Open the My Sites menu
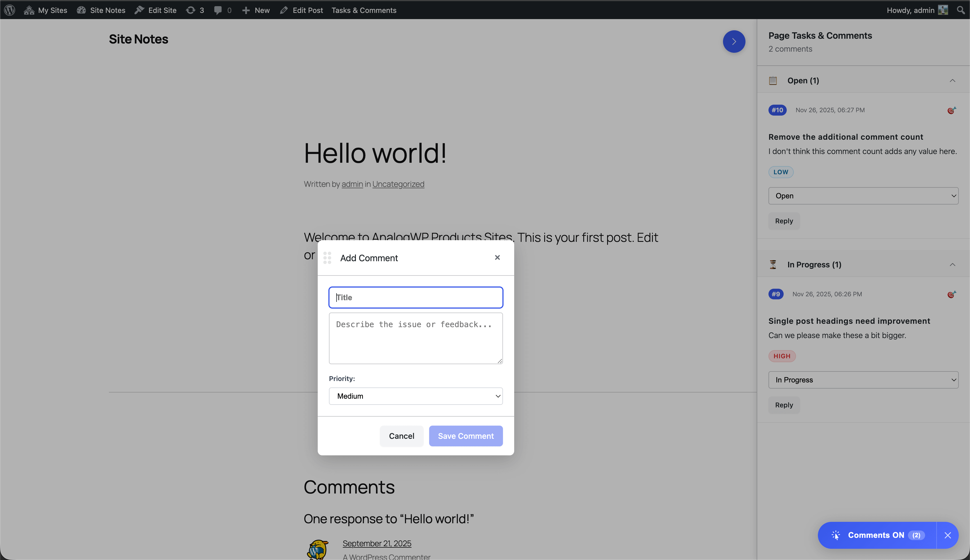Viewport: 970px width, 560px height. tap(46, 10)
